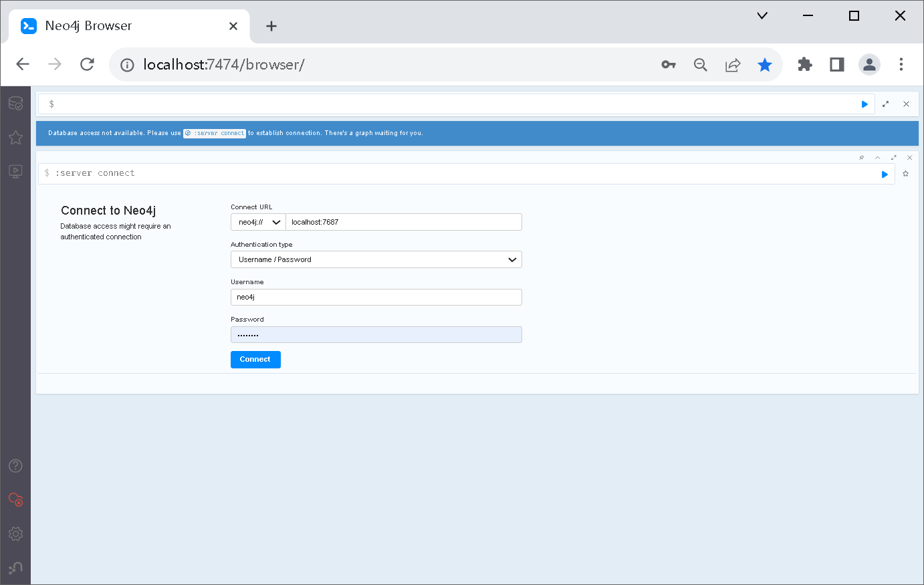Open saved passwords key icon
This screenshot has width=924, height=585.
click(x=669, y=65)
